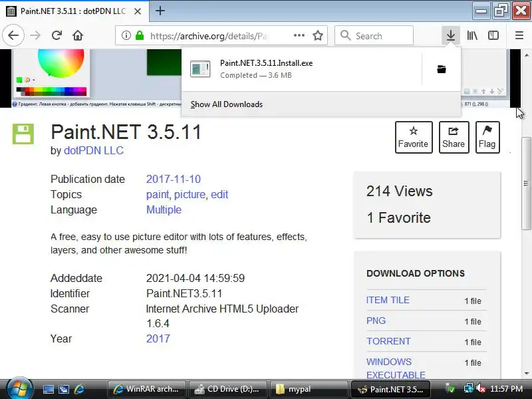Click the 214 Views text
Screen dimensions: 532x399
(x=400, y=191)
